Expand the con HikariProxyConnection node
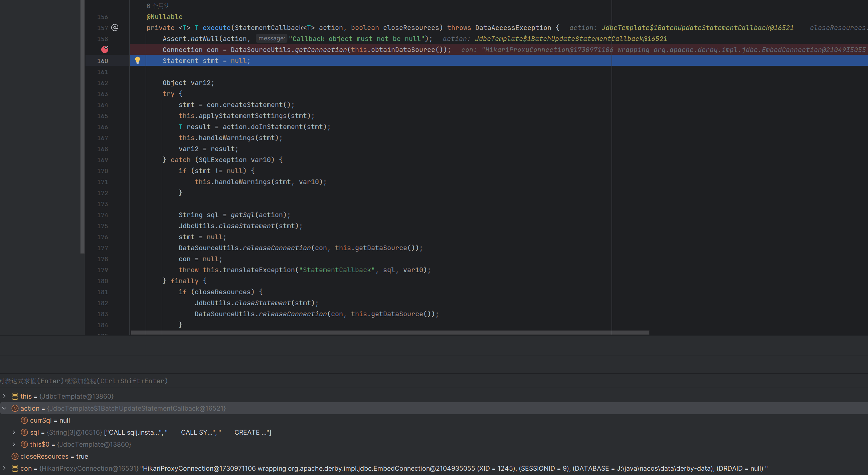The height and width of the screenshot is (475, 868). pos(4,468)
